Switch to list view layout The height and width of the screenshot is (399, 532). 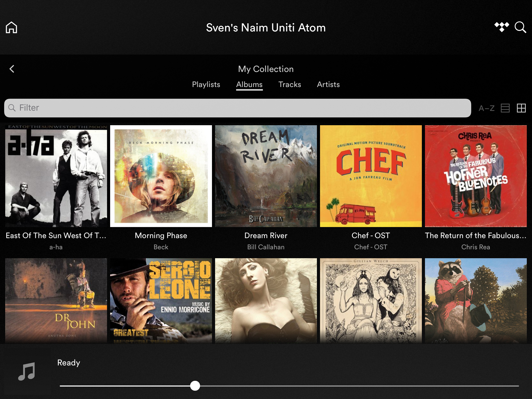click(505, 108)
